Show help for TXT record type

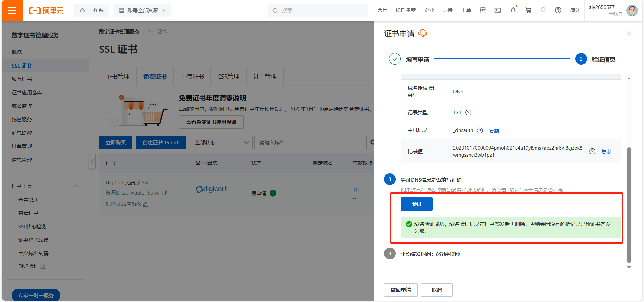pyautogui.click(x=468, y=113)
